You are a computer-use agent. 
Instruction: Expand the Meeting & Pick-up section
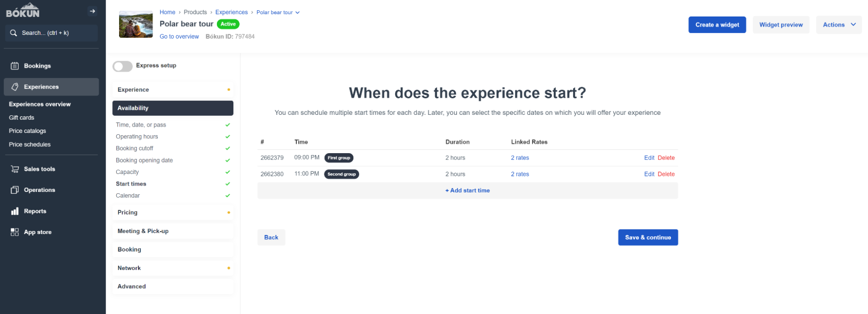173,231
